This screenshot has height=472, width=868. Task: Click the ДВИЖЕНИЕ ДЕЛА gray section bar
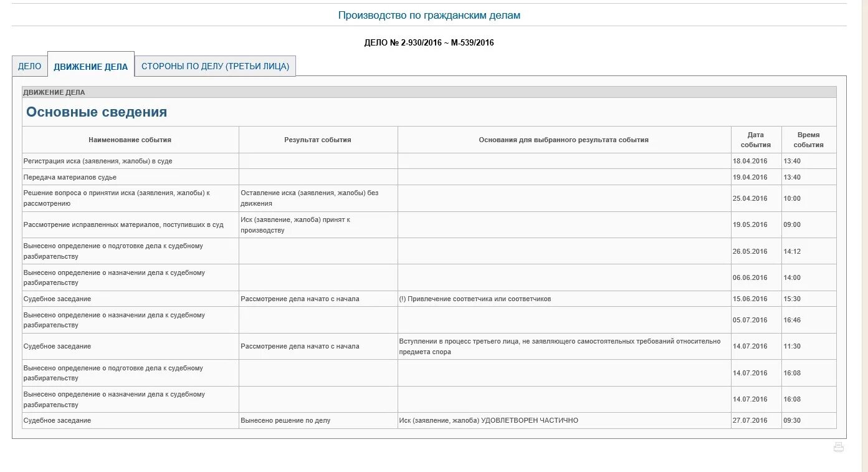pos(429,92)
